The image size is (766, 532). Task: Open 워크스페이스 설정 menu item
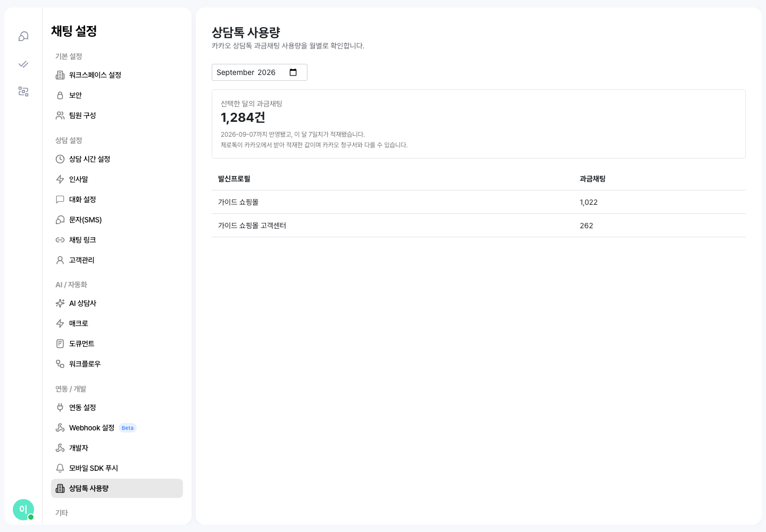coord(117,75)
